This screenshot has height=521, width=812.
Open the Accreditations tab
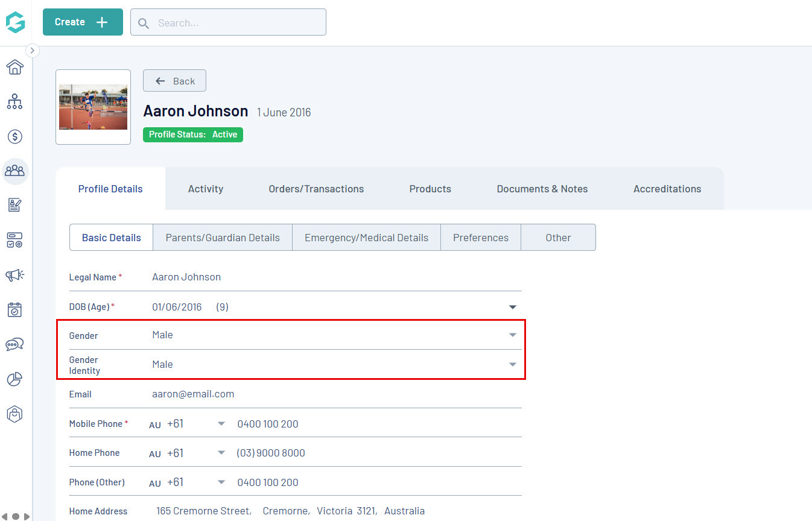tap(667, 189)
